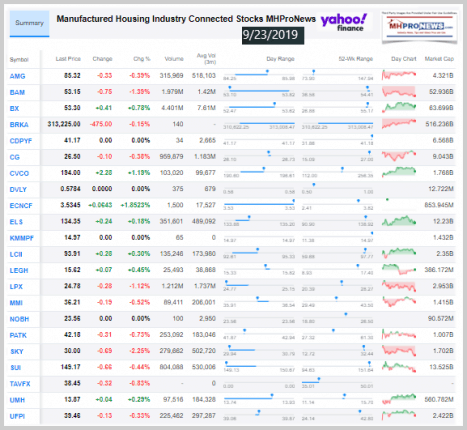Open the Summary tab
The height and width of the screenshot is (430, 467).
(x=29, y=24)
